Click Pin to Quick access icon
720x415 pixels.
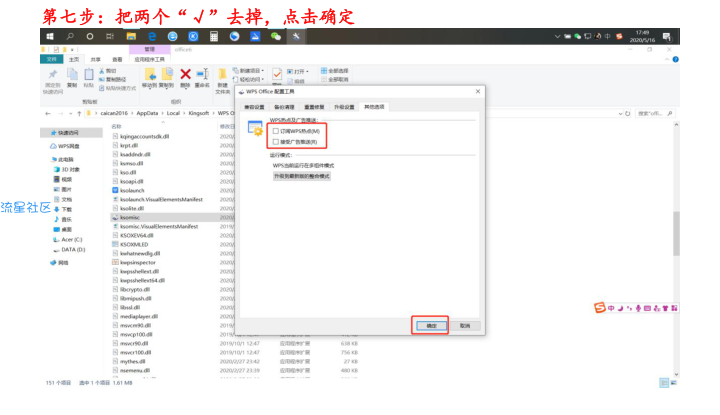53,75
